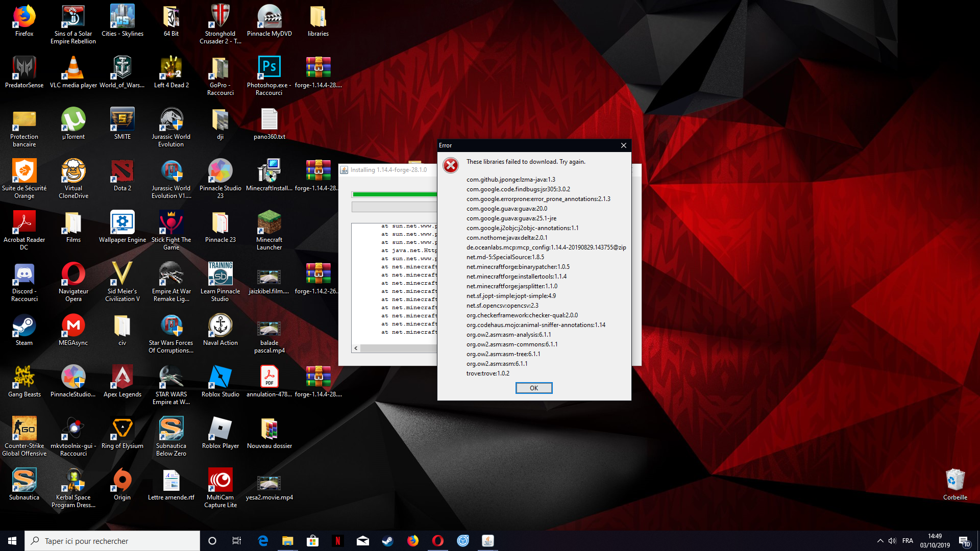The width and height of the screenshot is (980, 551).
Task: Select Stronghold Crusader 2 shortcut
Action: (220, 24)
